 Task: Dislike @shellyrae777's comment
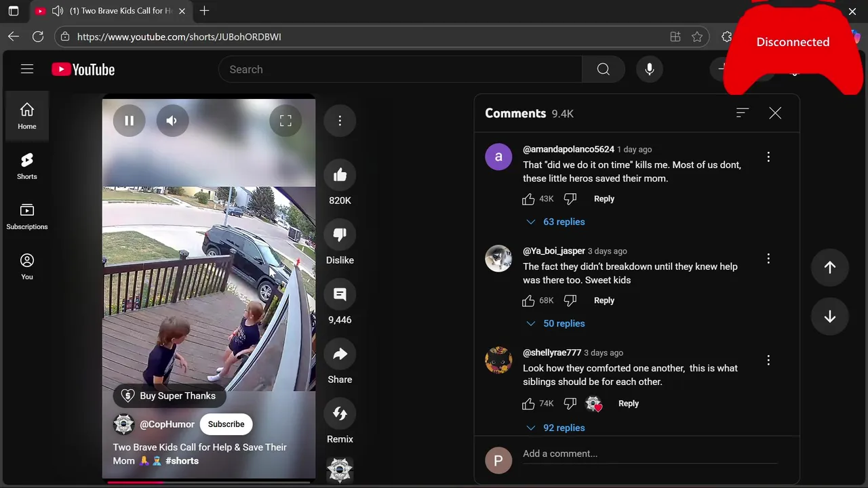click(x=570, y=403)
